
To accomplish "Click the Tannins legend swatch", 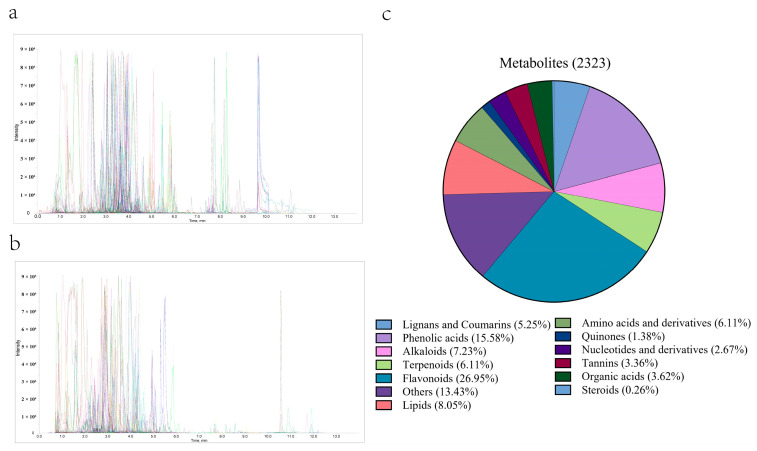I will tap(563, 363).
